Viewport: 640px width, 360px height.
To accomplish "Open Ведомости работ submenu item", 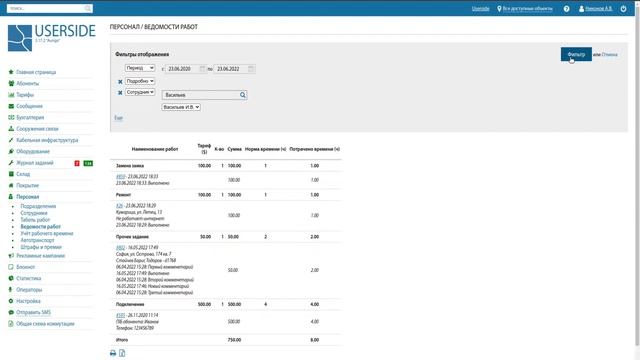I will pyautogui.click(x=40, y=227).
